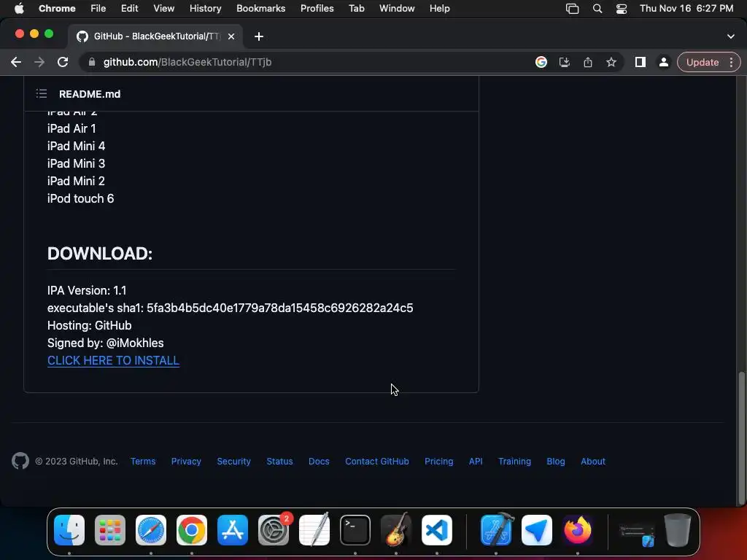This screenshot has height=560, width=747.
Task: Open a new tab with plus button
Action: [259, 36]
